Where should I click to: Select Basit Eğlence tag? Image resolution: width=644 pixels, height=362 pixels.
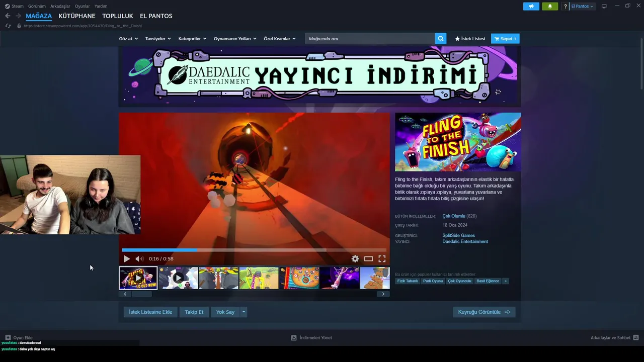(x=488, y=281)
